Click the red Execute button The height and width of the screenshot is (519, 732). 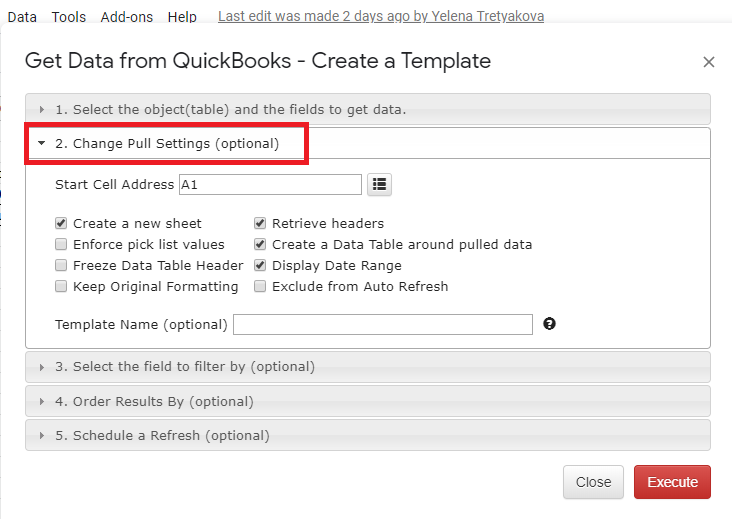(x=672, y=482)
